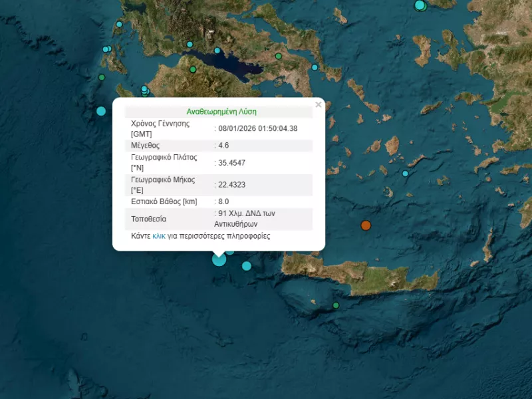Click the magnitude value 4.6
This screenshot has width=532, height=399.
(225, 146)
